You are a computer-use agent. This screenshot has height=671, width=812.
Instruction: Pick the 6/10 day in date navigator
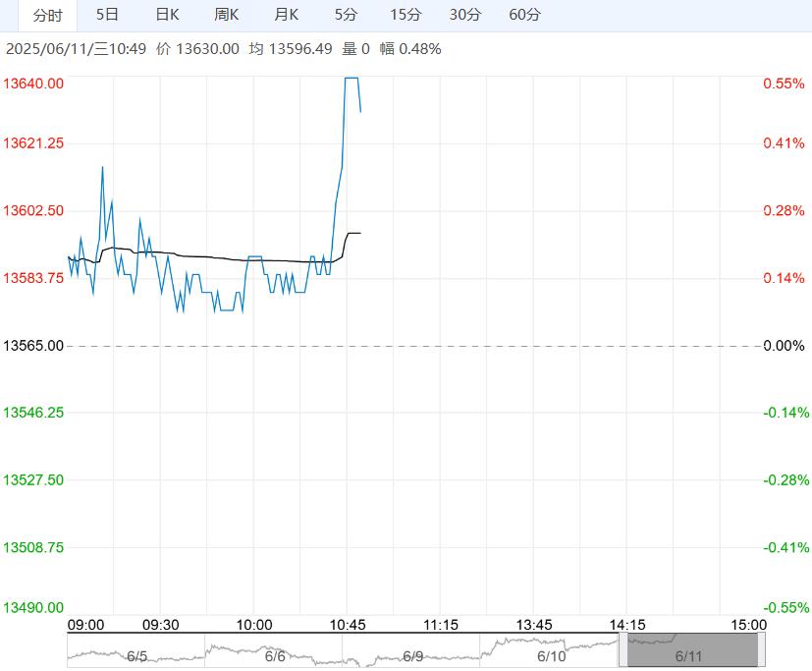coord(552,655)
